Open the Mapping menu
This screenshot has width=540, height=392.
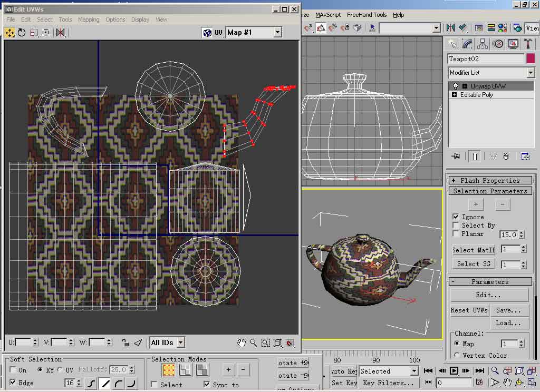pyautogui.click(x=89, y=19)
